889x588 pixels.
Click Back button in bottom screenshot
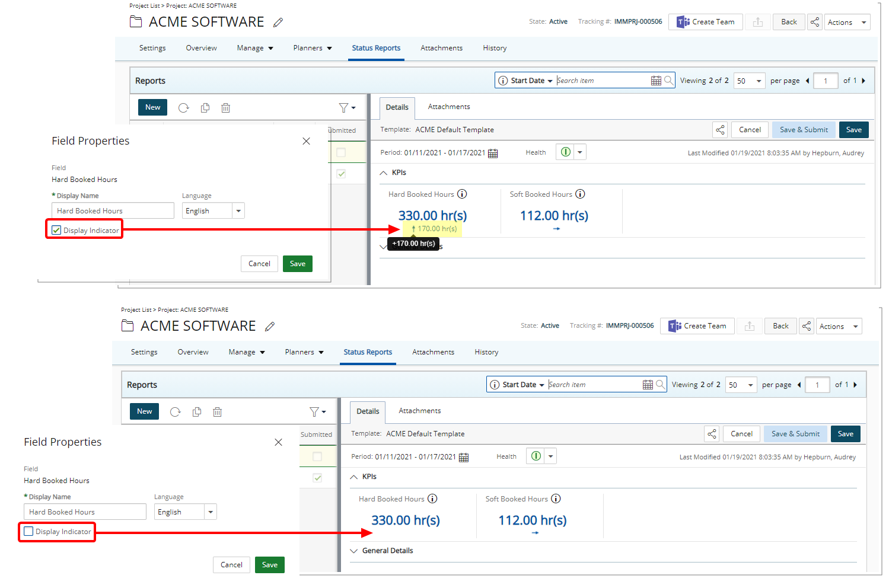coord(780,326)
